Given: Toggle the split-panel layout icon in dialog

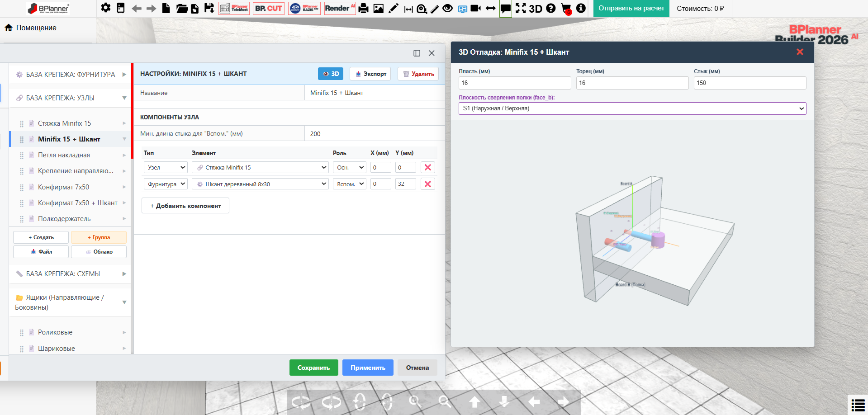Looking at the screenshot, I should [417, 53].
